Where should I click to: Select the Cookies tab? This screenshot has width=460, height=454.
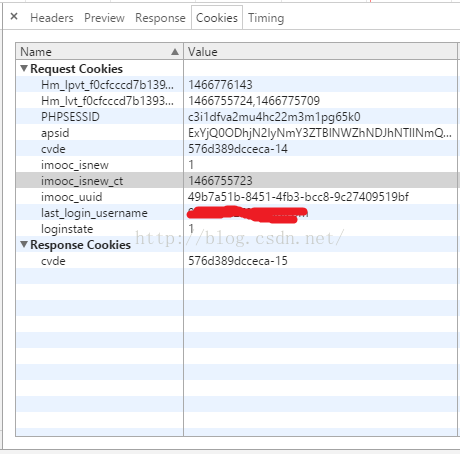(217, 18)
